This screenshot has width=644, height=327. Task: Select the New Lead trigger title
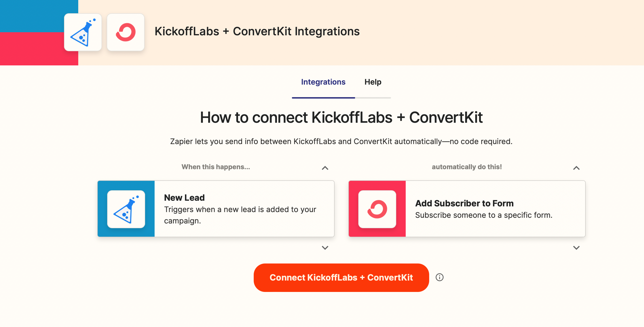tap(184, 198)
